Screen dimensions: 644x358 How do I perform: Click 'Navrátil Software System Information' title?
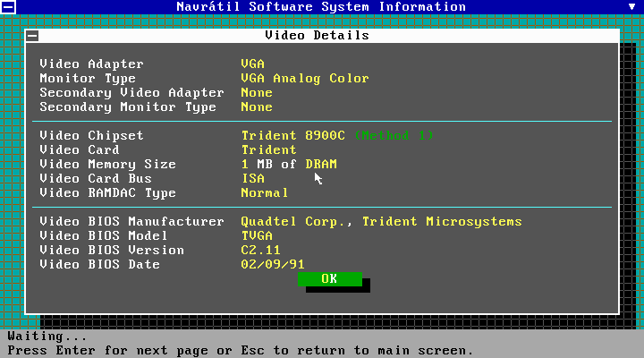(321, 7)
